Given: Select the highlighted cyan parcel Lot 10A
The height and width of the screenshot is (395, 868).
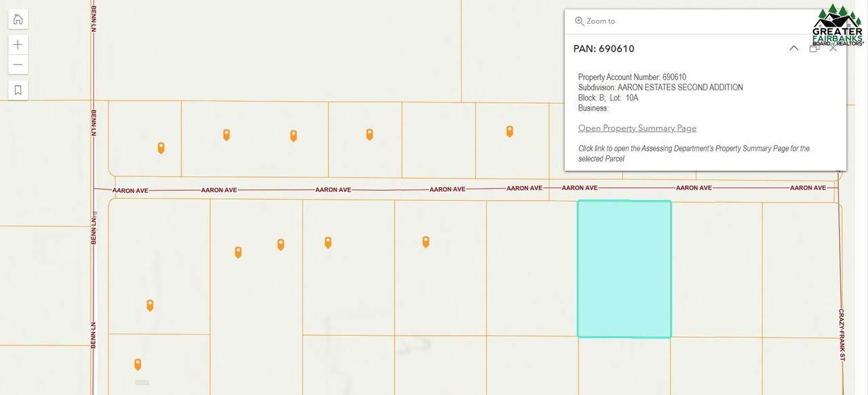Looking at the screenshot, I should point(624,269).
